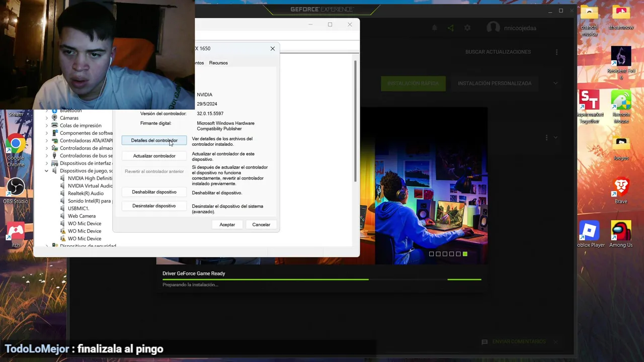Click driver date 29/5/2024
Image resolution: width=644 pixels, height=362 pixels.
(207, 104)
